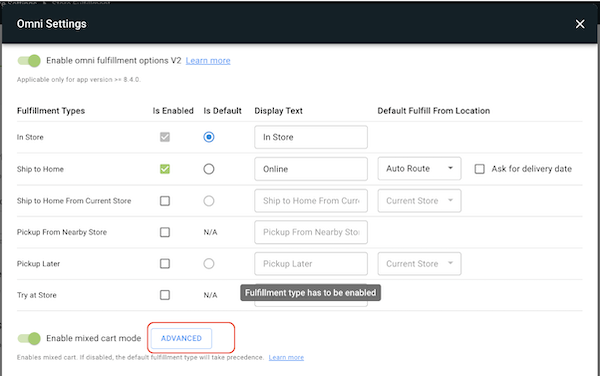Click N/A in the Pickup From Nearby Store row
Image resolution: width=600 pixels, height=376 pixels.
tap(210, 232)
